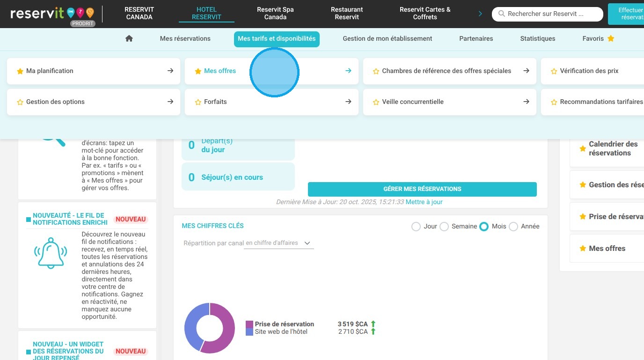The width and height of the screenshot is (644, 360).
Task: Click GÉRER MES RÉSERVATIONS button
Action: [422, 189]
